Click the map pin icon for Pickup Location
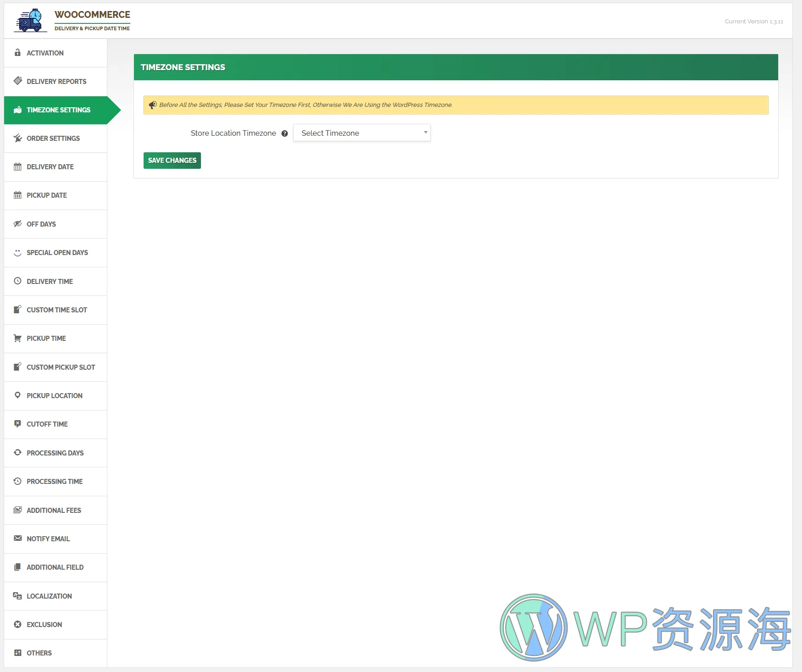The image size is (802, 672). [x=17, y=395]
